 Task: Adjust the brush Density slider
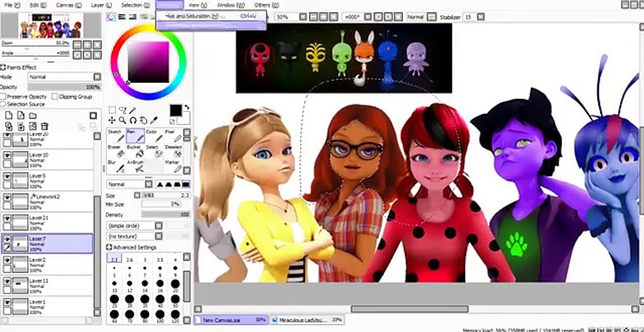pos(166,214)
